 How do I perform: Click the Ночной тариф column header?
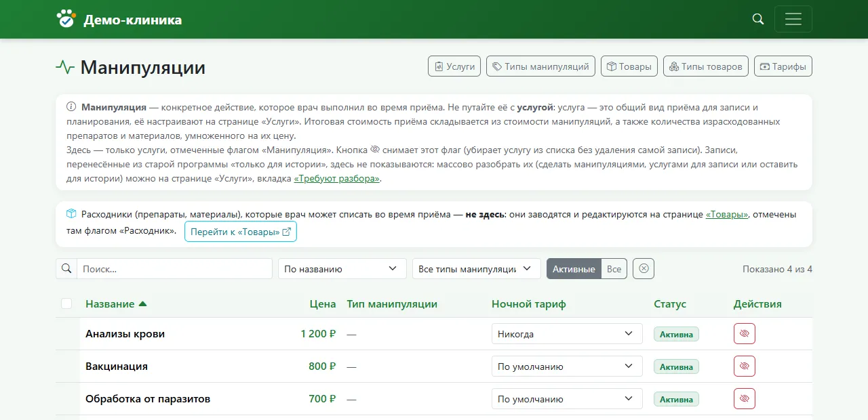[x=529, y=304]
